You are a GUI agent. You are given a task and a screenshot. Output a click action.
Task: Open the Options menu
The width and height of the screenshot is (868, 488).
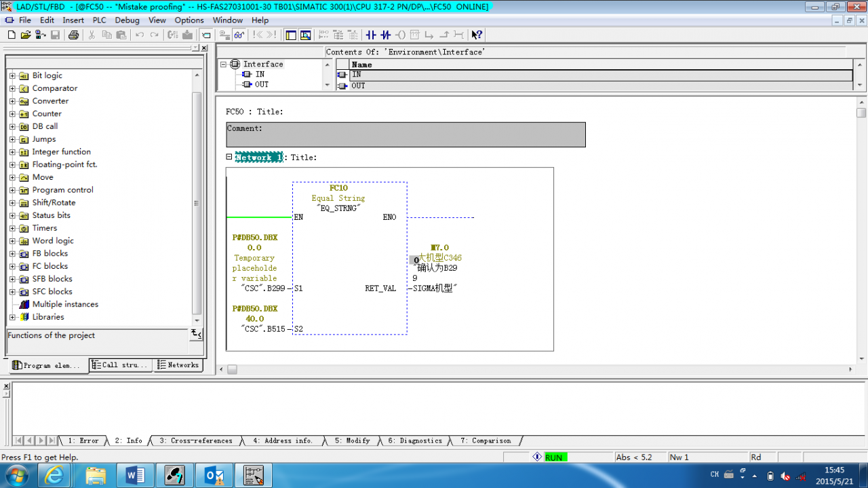pyautogui.click(x=189, y=20)
